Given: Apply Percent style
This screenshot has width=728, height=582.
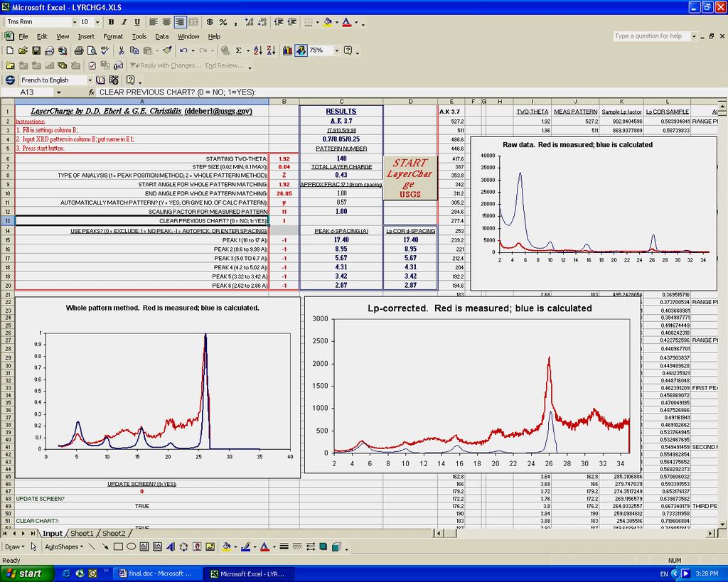Looking at the screenshot, I should (x=223, y=22).
